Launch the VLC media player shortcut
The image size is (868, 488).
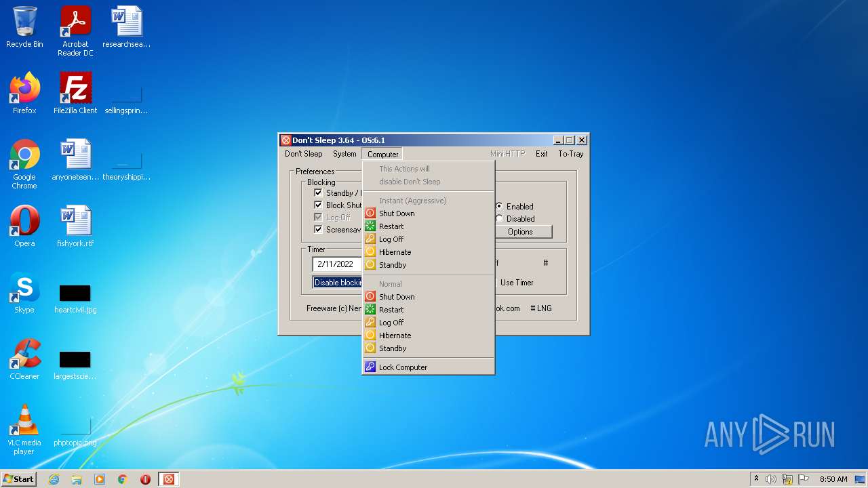[24, 430]
